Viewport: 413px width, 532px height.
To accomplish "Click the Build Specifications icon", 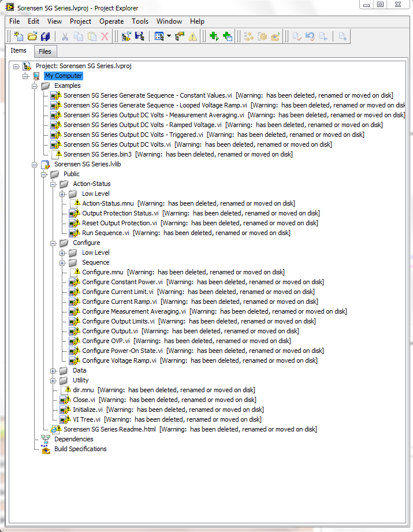I will (46, 449).
